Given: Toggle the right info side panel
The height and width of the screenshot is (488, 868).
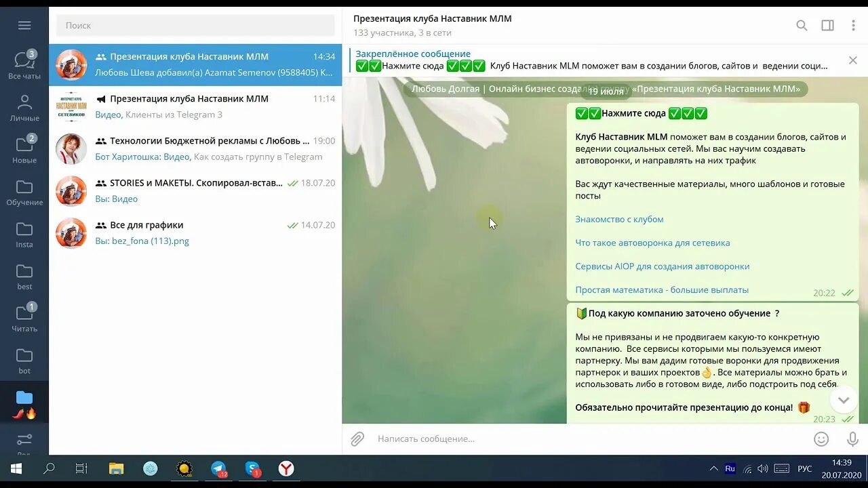Looking at the screenshot, I should [827, 25].
